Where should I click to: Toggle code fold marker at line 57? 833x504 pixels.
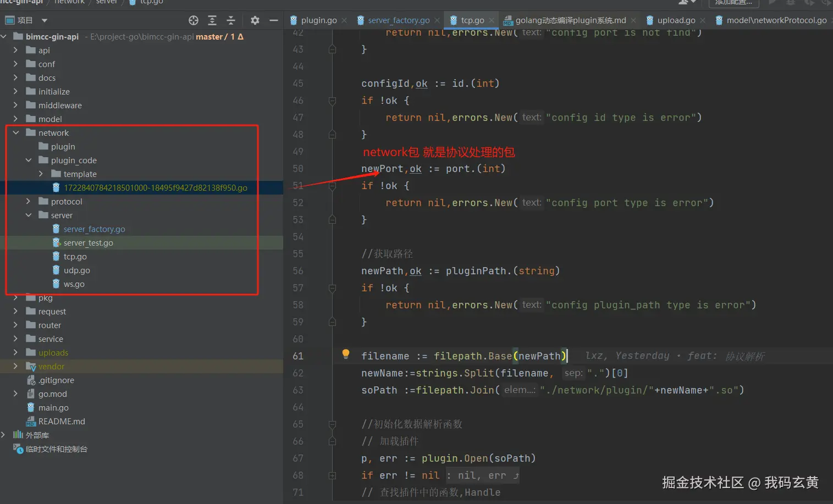tap(332, 288)
